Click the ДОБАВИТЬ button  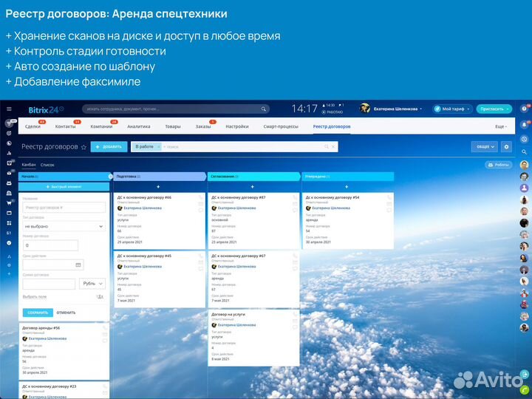coord(109,146)
